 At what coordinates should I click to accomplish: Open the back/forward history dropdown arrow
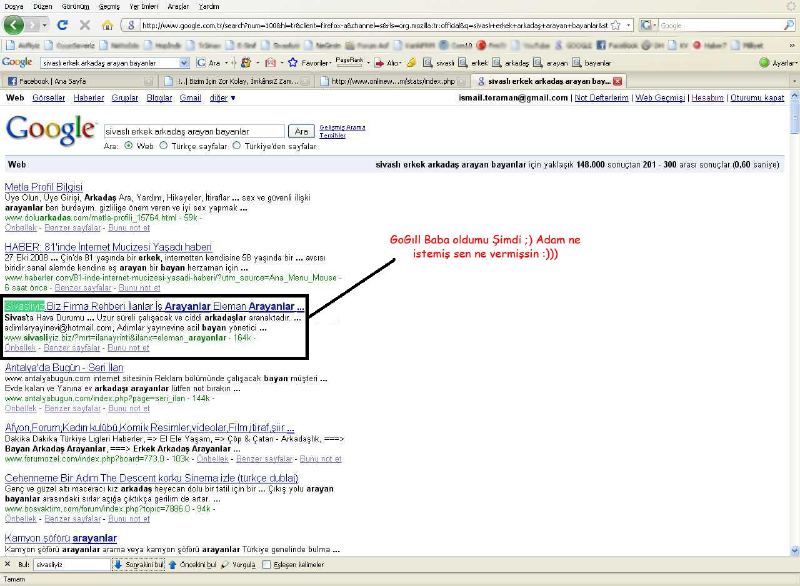(x=45, y=25)
